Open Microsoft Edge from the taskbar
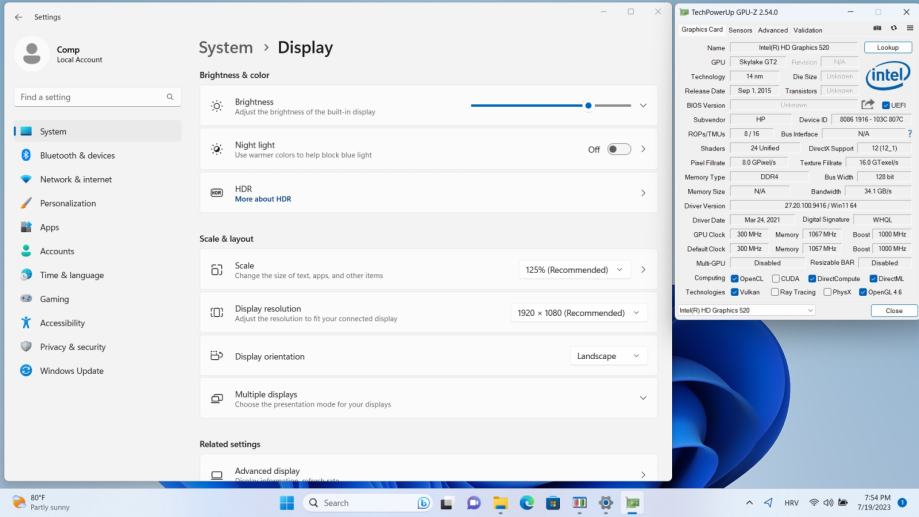Screen dimensions: 919x517 [x=526, y=503]
